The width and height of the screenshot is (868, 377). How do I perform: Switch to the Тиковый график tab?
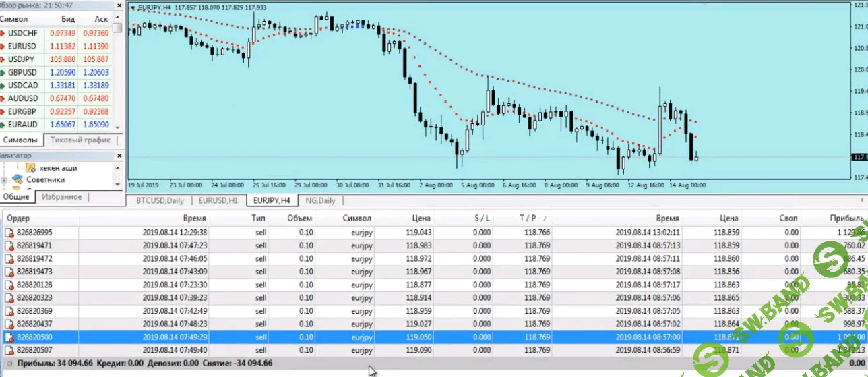[x=80, y=140]
